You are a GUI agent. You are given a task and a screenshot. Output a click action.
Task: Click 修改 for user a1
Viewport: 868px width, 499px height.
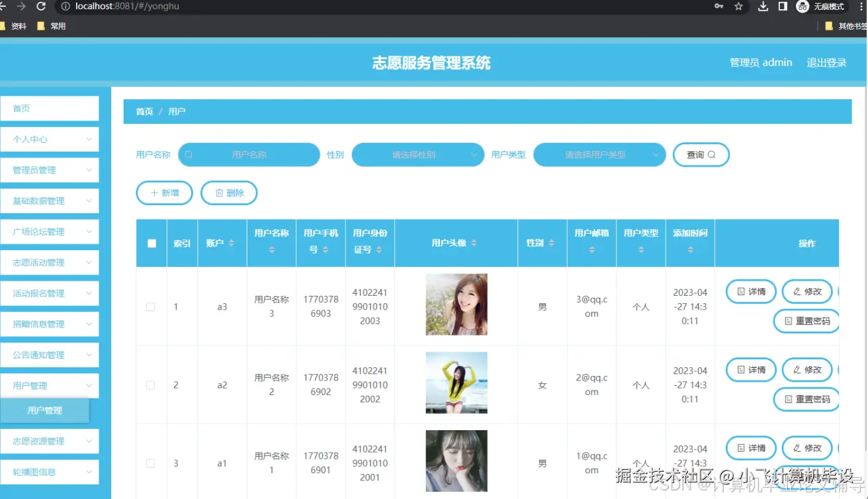[807, 448]
